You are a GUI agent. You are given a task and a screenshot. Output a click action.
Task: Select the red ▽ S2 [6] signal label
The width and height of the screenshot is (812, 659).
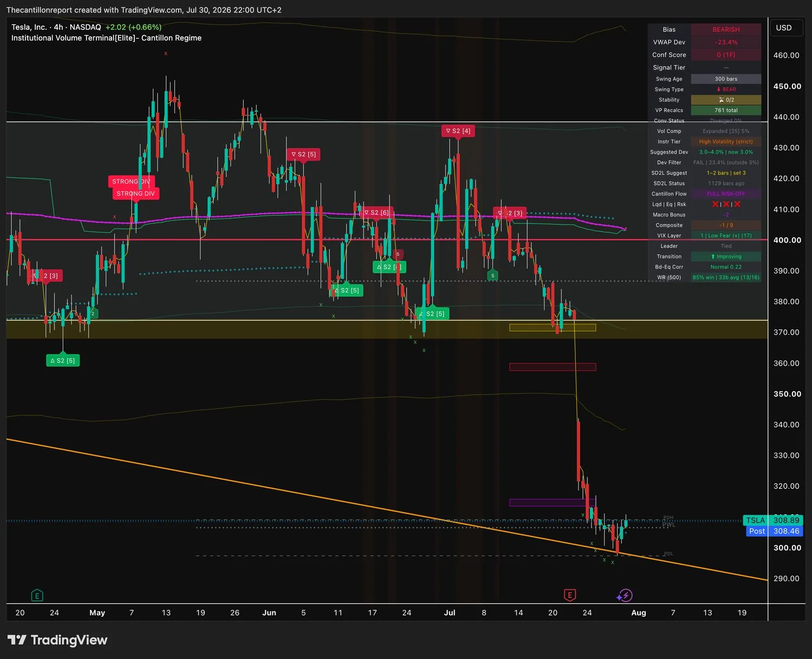pos(376,212)
